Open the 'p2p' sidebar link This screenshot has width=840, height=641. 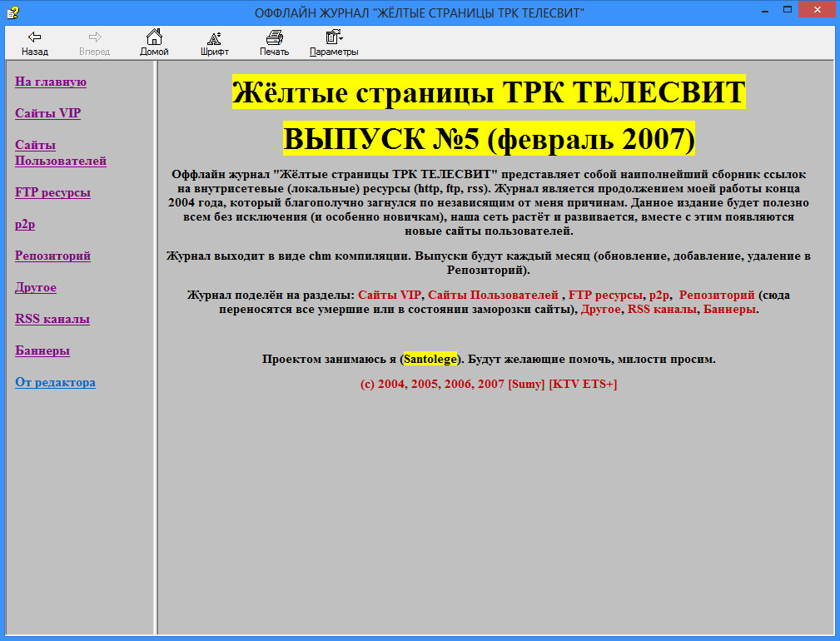pyautogui.click(x=25, y=224)
